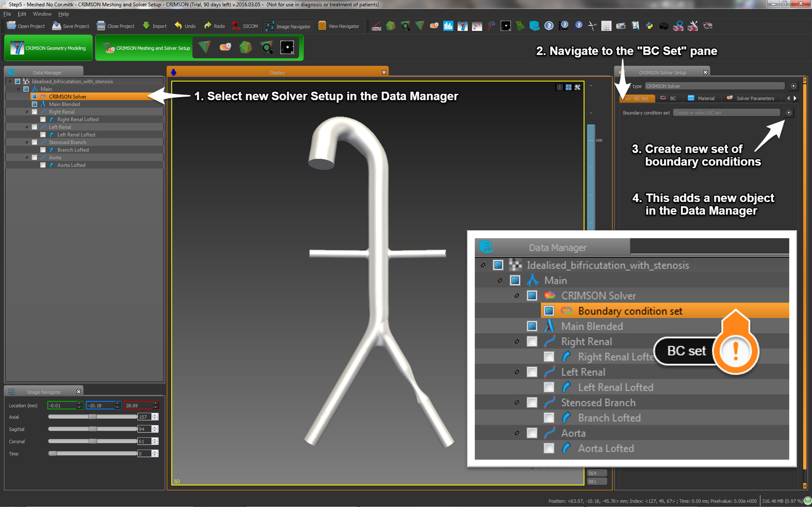This screenshot has height=507, width=812.
Task: Open the Python console toolbar icon
Action: click(649, 26)
